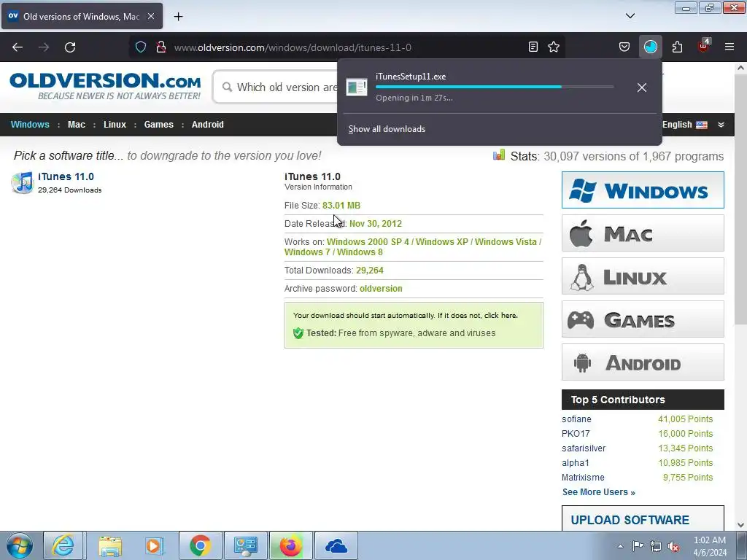Screen dimensions: 747x560
Task: Reload the current page
Action: [x=70, y=47]
